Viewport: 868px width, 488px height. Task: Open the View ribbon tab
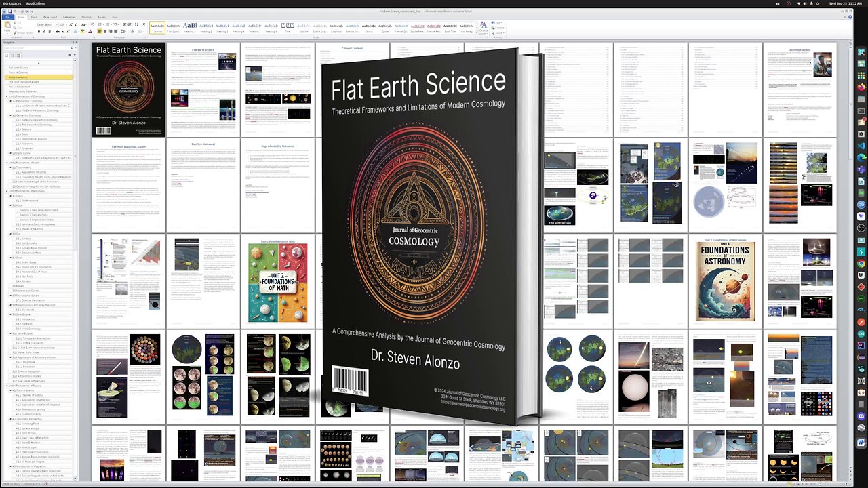115,17
